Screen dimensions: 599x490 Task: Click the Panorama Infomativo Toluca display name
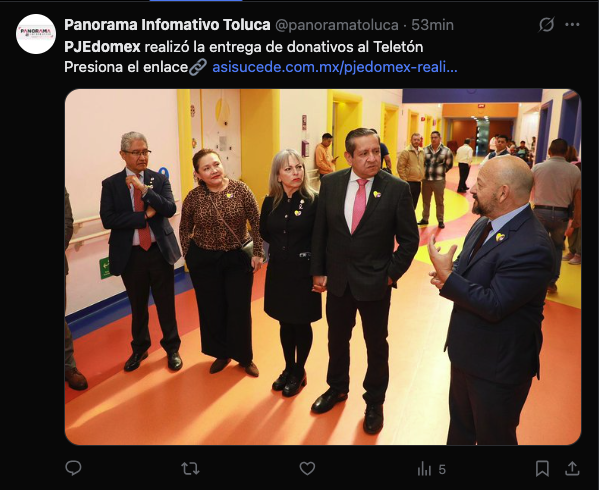tap(167, 25)
